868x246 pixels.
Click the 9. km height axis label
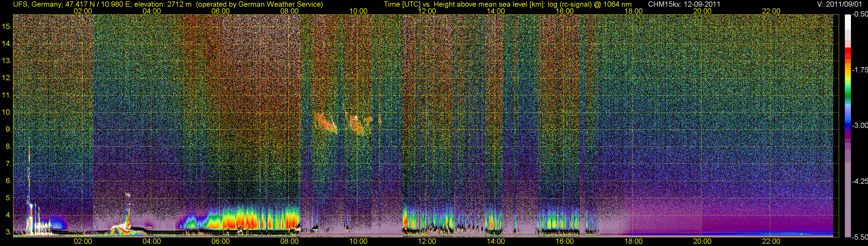tap(8, 129)
